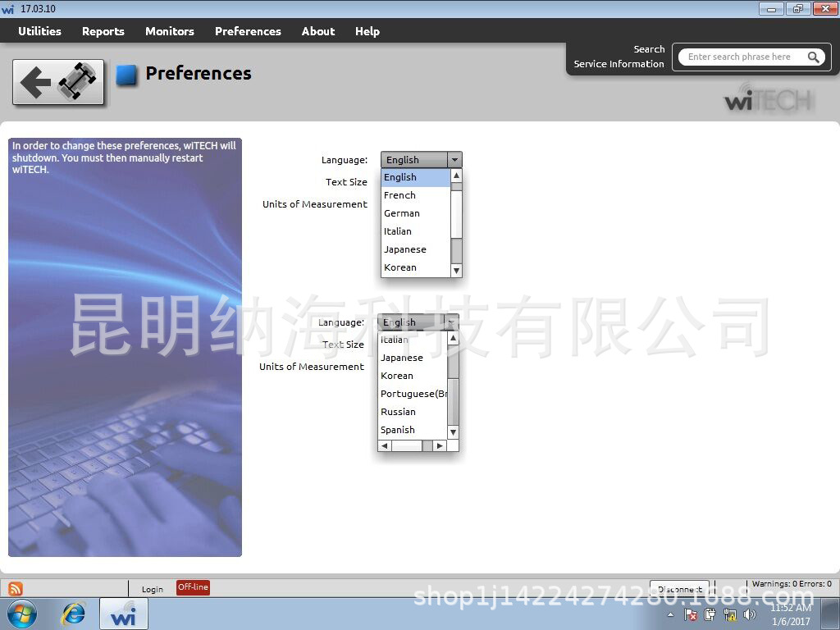Choose Spanish in the lower list
Image resolution: width=840 pixels, height=630 pixels.
point(413,430)
